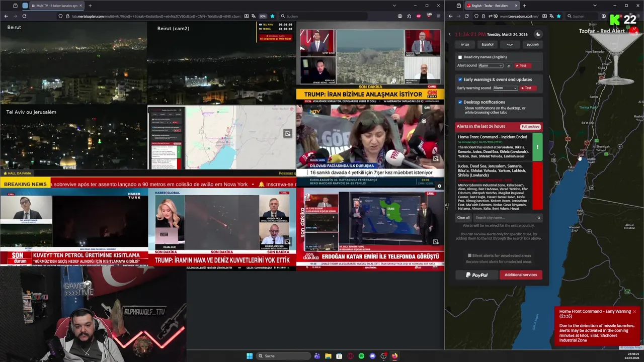Viewport: 644px width, 362px height.
Task: Upload custom alert sound icon
Action: 509,66
